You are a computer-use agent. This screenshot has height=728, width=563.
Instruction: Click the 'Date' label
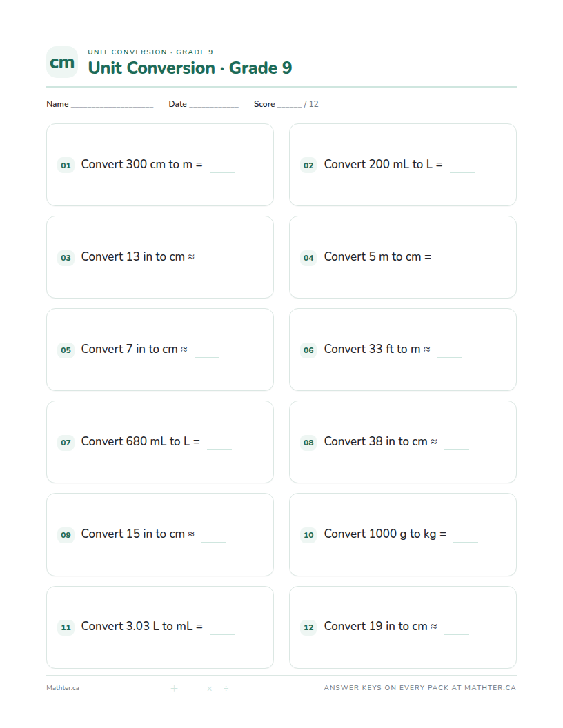click(177, 104)
